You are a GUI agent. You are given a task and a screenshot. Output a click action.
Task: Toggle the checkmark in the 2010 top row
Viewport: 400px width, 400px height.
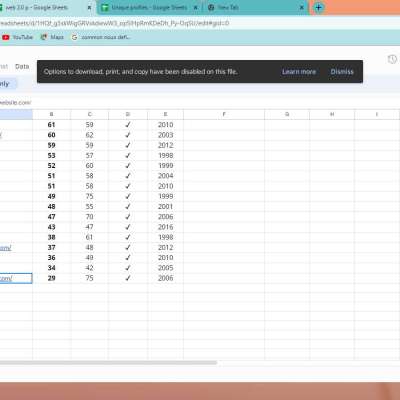click(x=128, y=125)
